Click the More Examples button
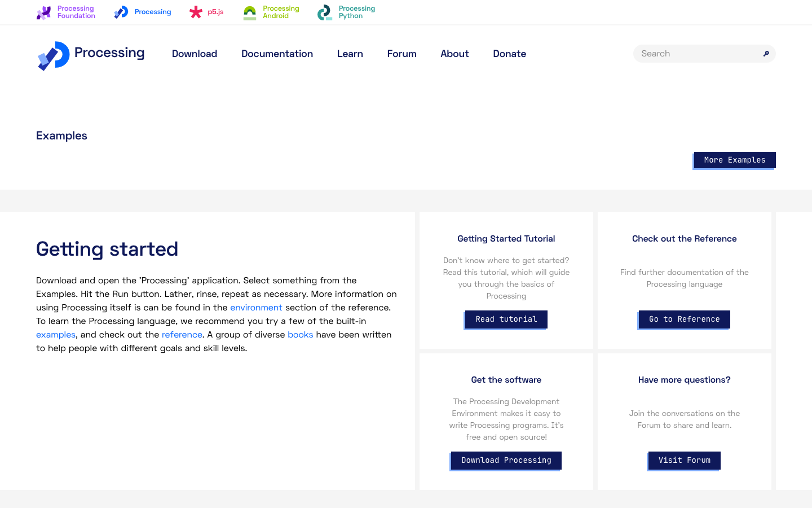812x508 pixels. click(x=735, y=160)
